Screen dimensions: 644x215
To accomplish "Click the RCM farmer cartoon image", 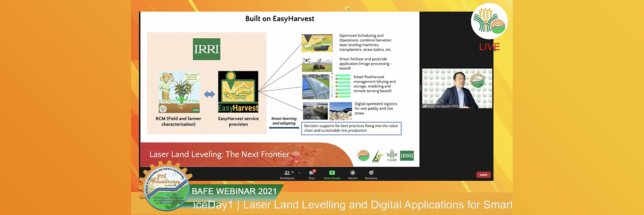I will pos(179,92).
